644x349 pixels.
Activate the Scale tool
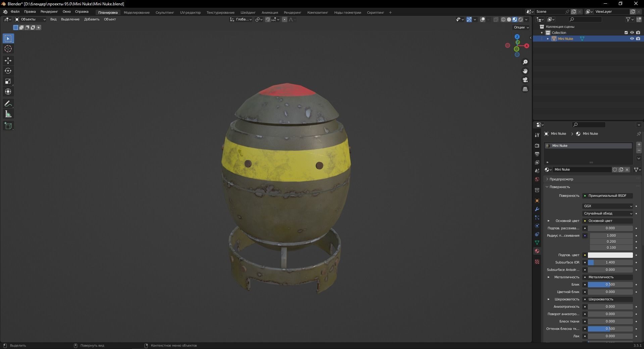8,81
